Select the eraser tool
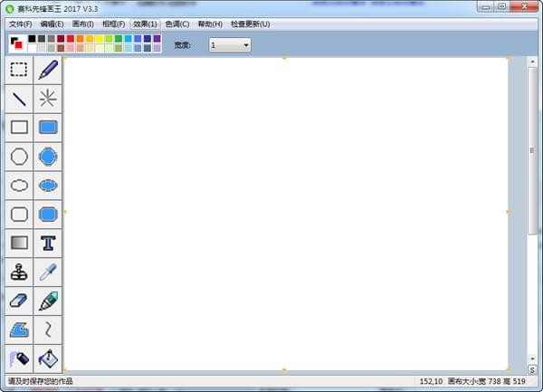The height and width of the screenshot is (392, 543). [x=19, y=301]
